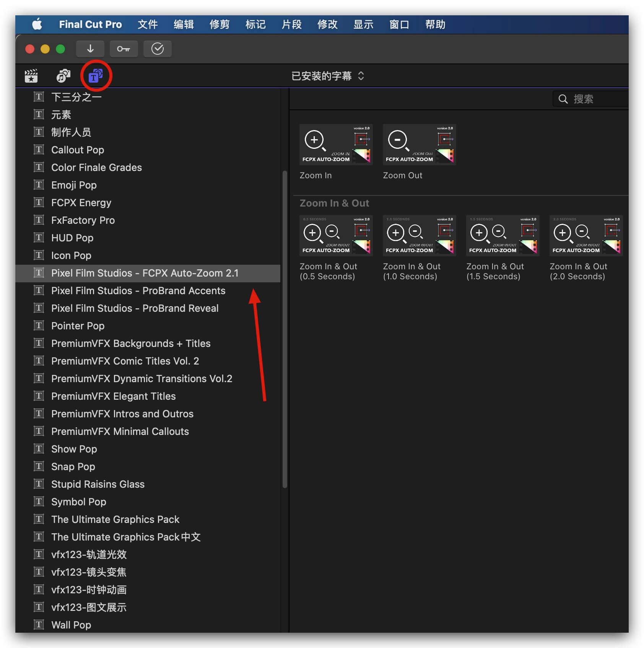644x648 pixels.
Task: Select the 元素 category
Action: [148, 115]
